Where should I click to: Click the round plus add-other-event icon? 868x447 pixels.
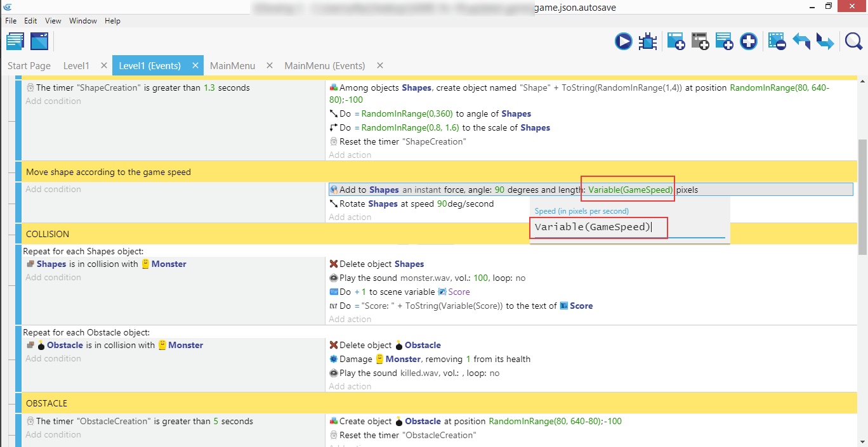[x=749, y=42]
